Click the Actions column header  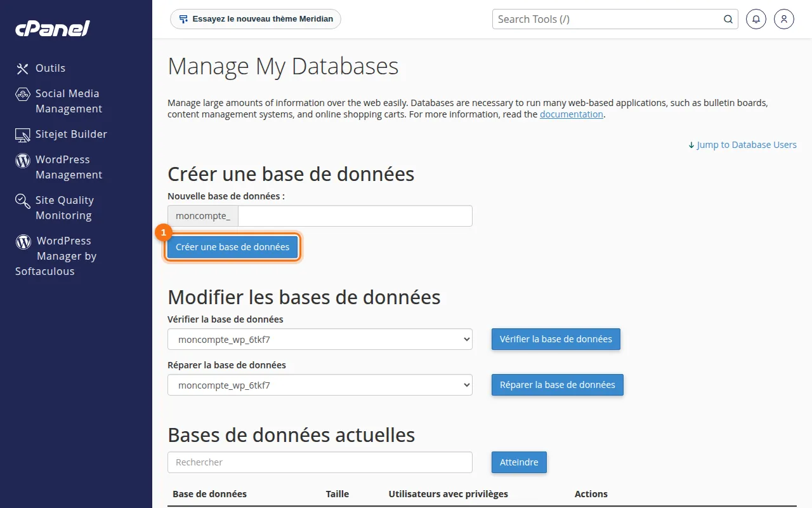point(591,494)
